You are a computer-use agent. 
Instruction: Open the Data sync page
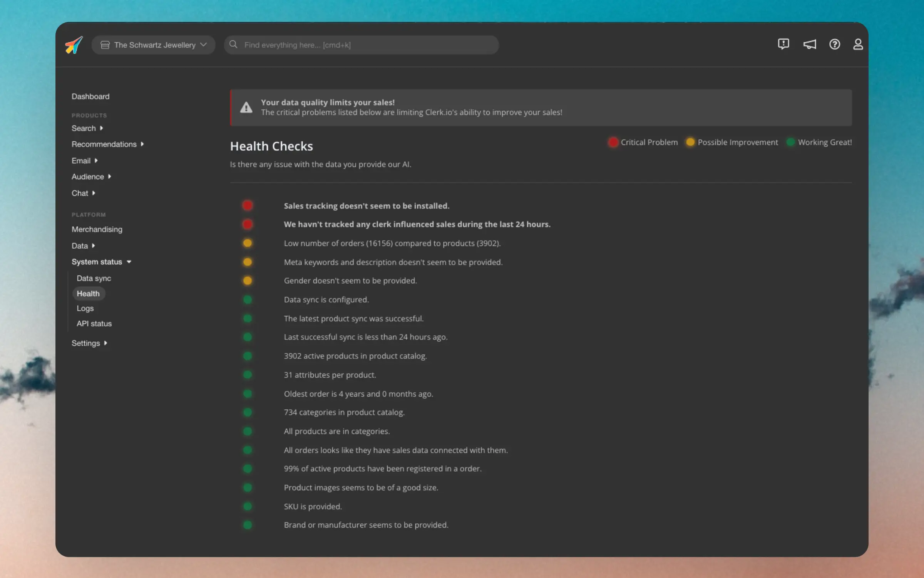pyautogui.click(x=94, y=278)
